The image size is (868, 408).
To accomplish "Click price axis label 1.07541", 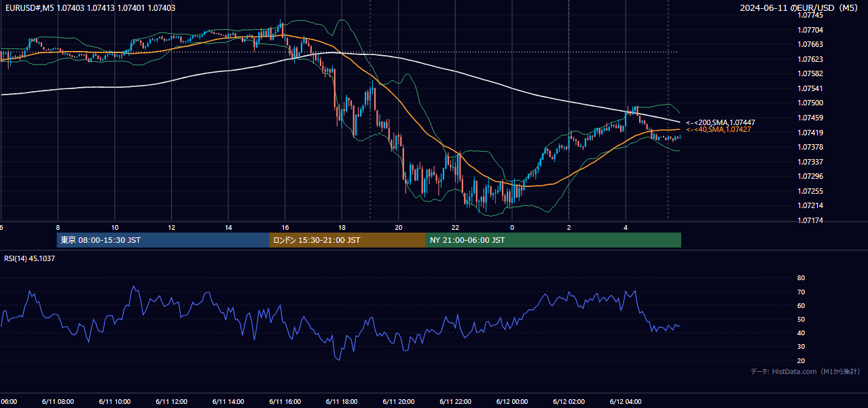I will click(810, 88).
